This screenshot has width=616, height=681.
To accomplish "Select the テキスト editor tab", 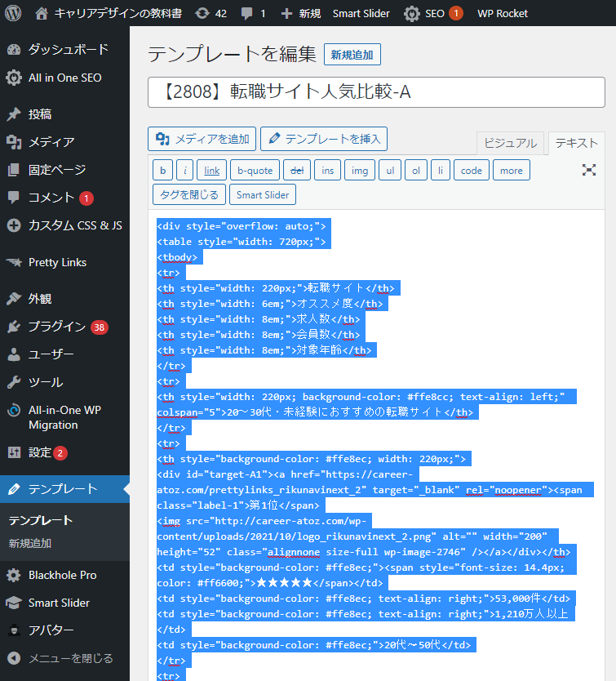I will [x=576, y=143].
